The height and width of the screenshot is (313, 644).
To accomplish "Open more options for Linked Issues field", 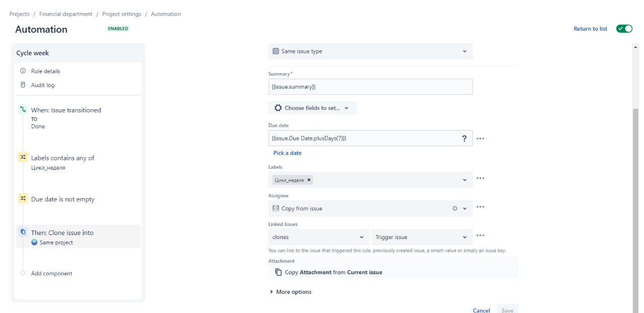I will point(480,236).
